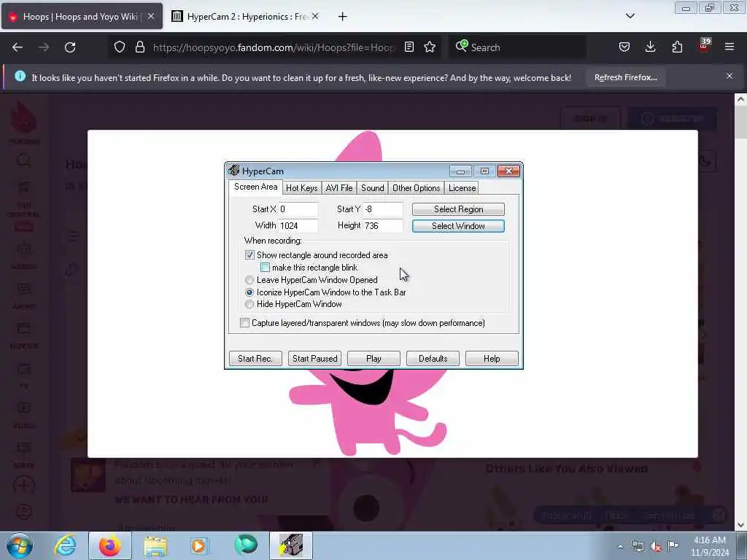Image resolution: width=747 pixels, height=560 pixels.
Task: Open the extensions puzzle icon
Action: click(677, 47)
